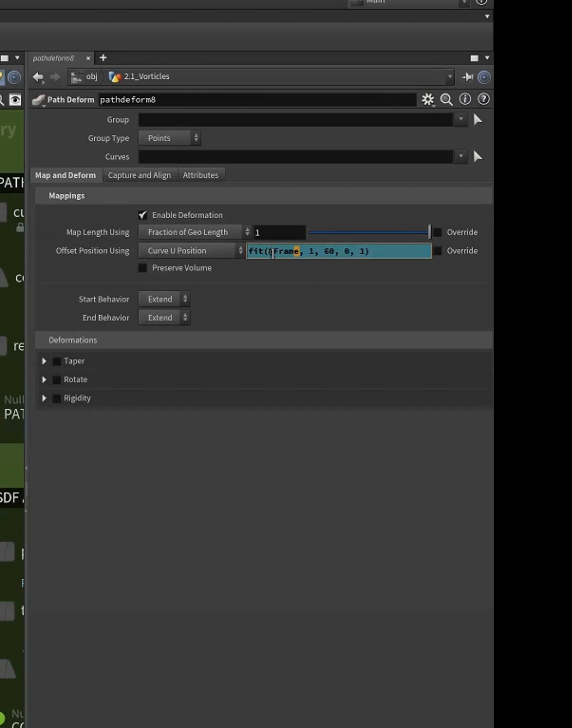
Task: Open the End Behavior Extend dropdown
Action: pyautogui.click(x=164, y=318)
